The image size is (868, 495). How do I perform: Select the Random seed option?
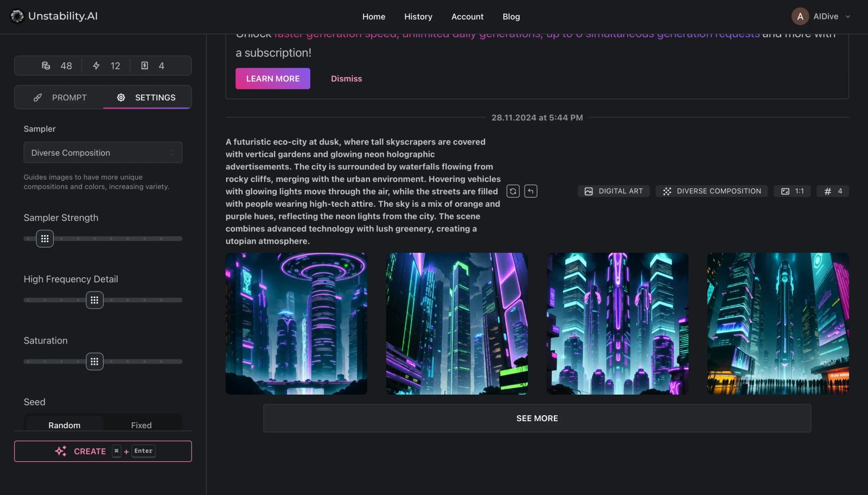(x=65, y=425)
